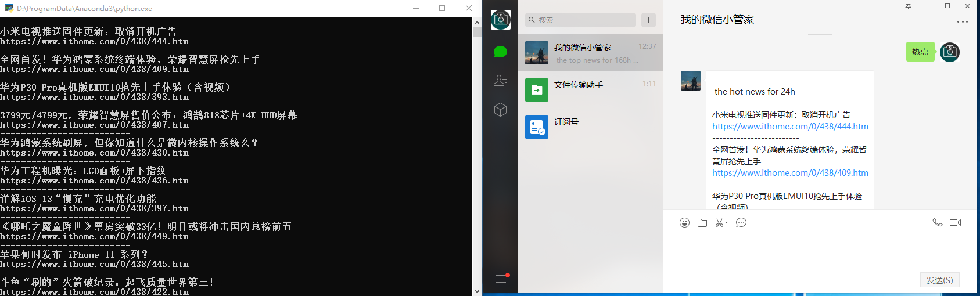Click the console line with 438/393.htm
The height and width of the screenshot is (296, 980).
[x=94, y=98]
